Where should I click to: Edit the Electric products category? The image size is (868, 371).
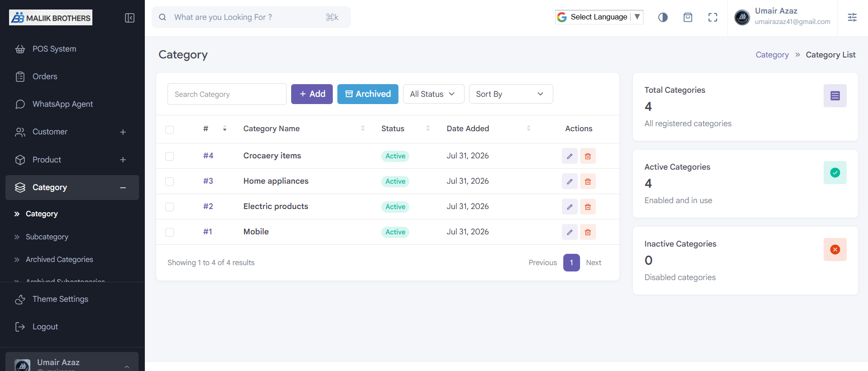[570, 207]
